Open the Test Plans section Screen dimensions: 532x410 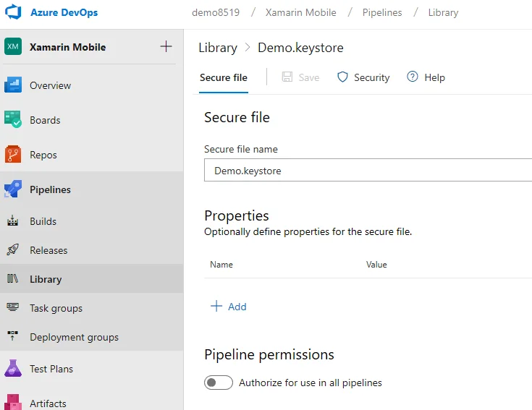51,369
